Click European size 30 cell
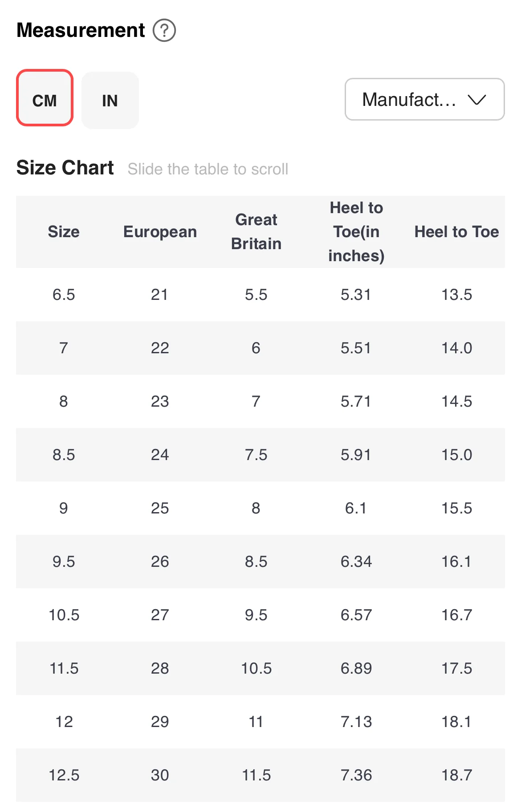The height and width of the screenshot is (812, 521). pyautogui.click(x=160, y=775)
